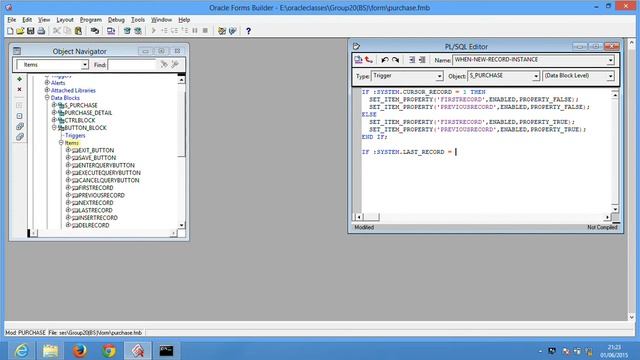Select the EXECUTEQUERYBUTTON tree item
The width and height of the screenshot is (640, 360).
tap(109, 173)
